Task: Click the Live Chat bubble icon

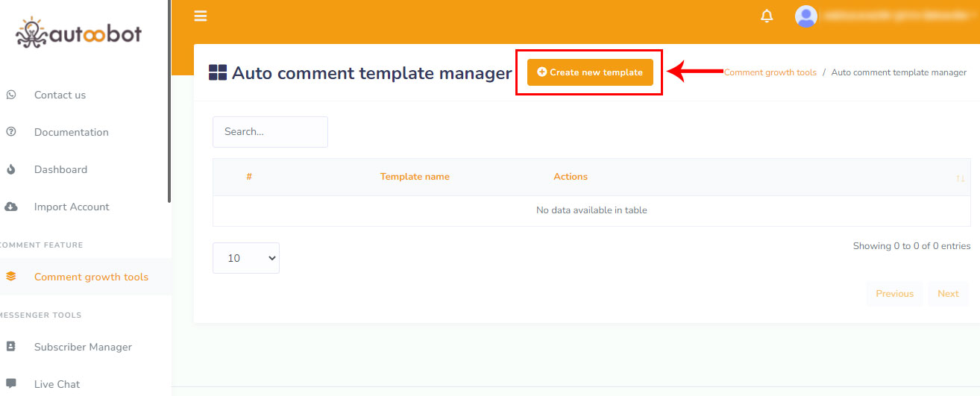Action: click(11, 383)
